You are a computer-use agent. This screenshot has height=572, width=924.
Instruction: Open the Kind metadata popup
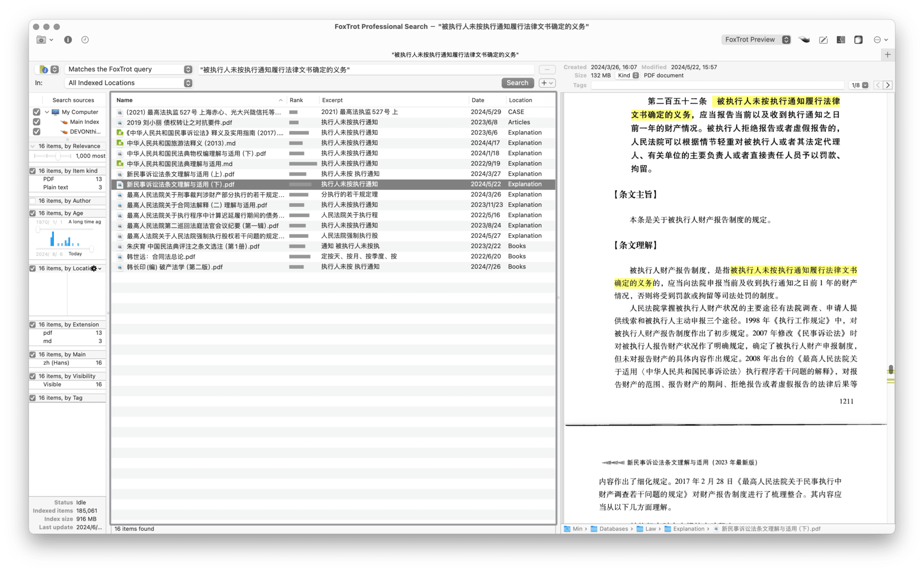click(628, 75)
